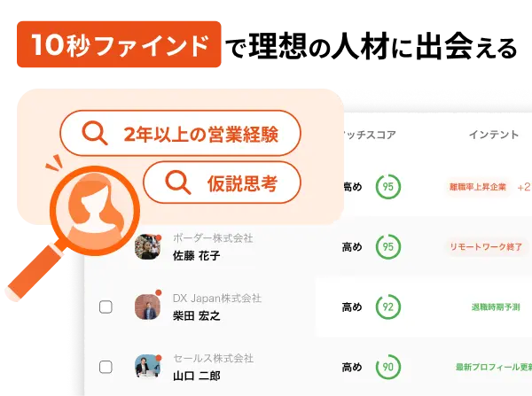Open 佐藤 花子's profile avatar
The image size is (532, 396).
click(148, 246)
